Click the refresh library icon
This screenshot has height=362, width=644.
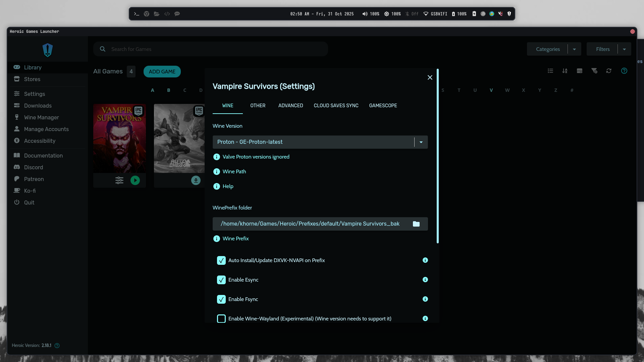pos(609,71)
